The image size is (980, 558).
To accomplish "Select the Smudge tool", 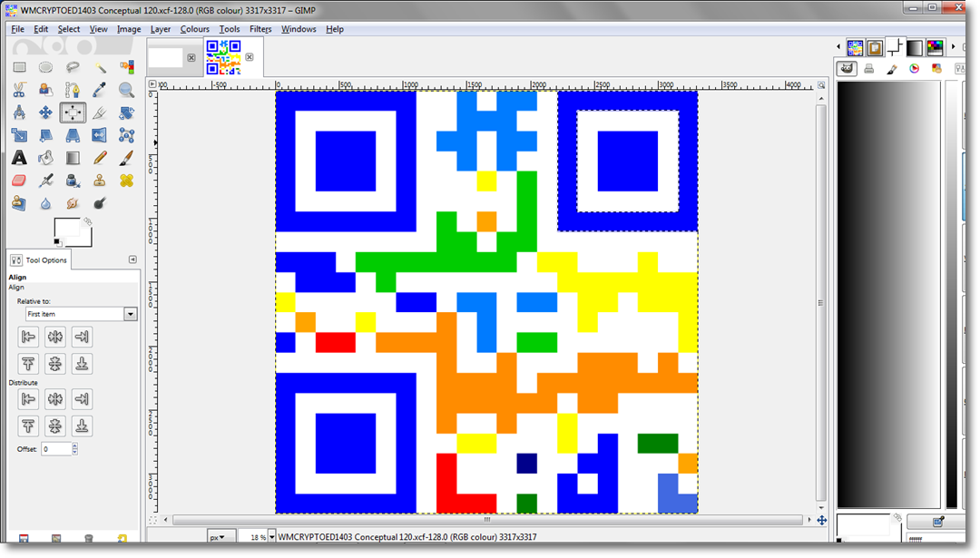I will click(73, 203).
